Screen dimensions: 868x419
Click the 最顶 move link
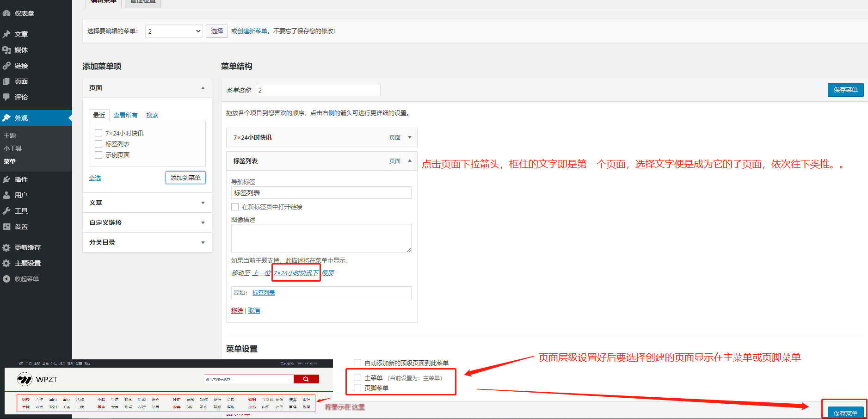[x=328, y=273]
